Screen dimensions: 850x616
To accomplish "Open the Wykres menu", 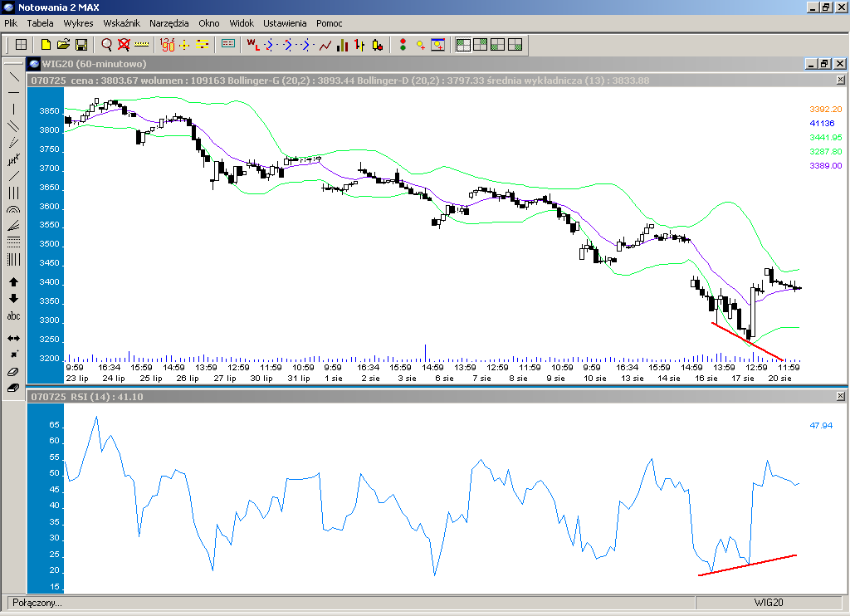I will point(78,23).
